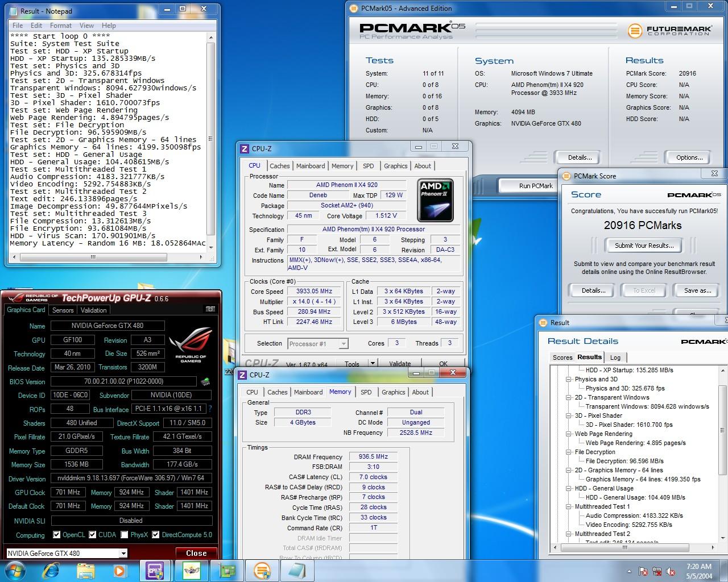Open the Log tab in Result Details
Screen dimensions: 728x582
pos(615,357)
